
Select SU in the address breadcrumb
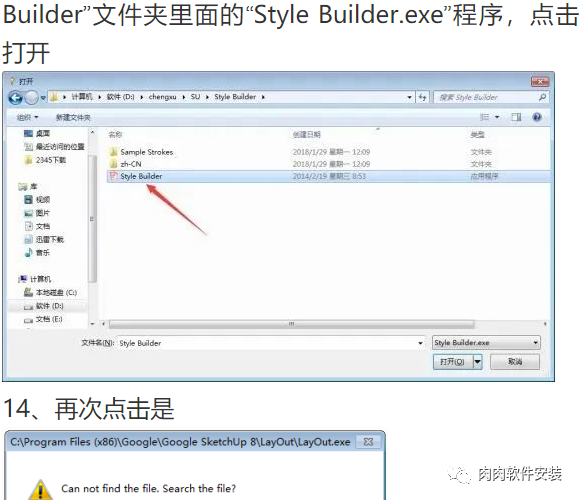pyautogui.click(x=195, y=97)
